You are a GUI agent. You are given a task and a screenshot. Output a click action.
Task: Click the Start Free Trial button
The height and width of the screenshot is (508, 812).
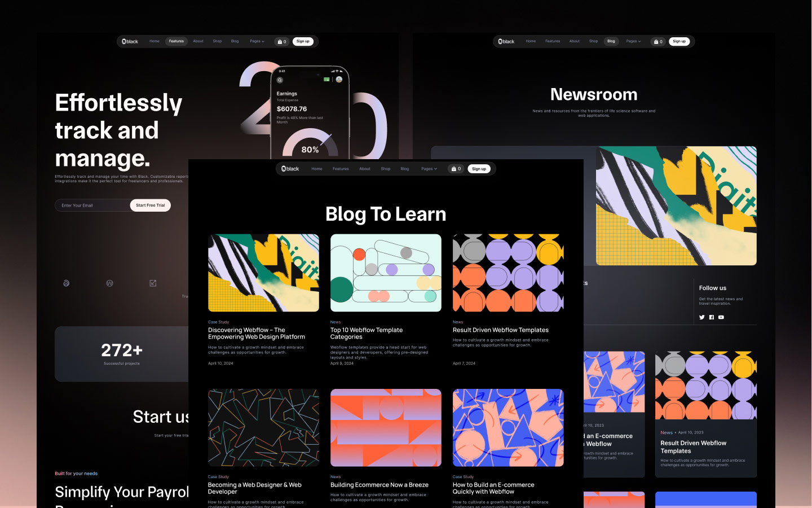click(x=151, y=205)
